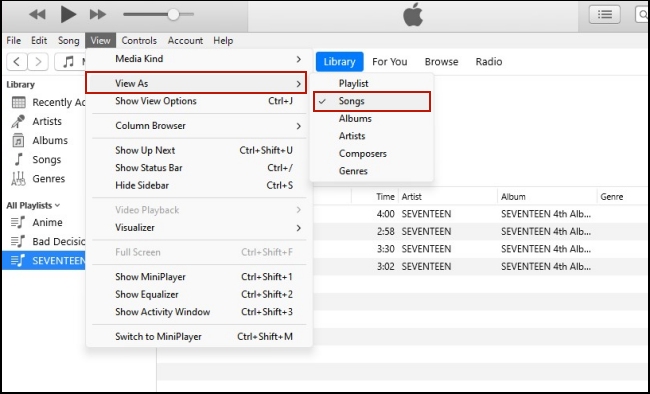Select Artists microphone icon in sidebar
The height and width of the screenshot is (394, 650).
(x=18, y=122)
